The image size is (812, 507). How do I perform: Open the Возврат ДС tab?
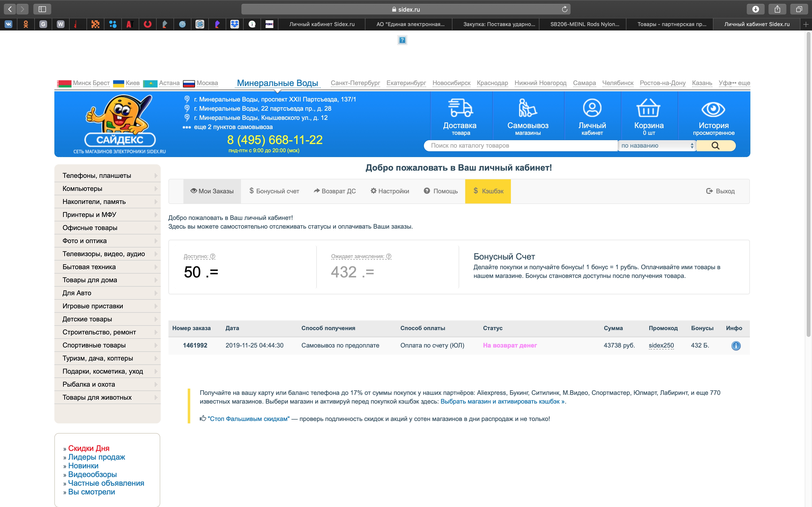point(335,191)
